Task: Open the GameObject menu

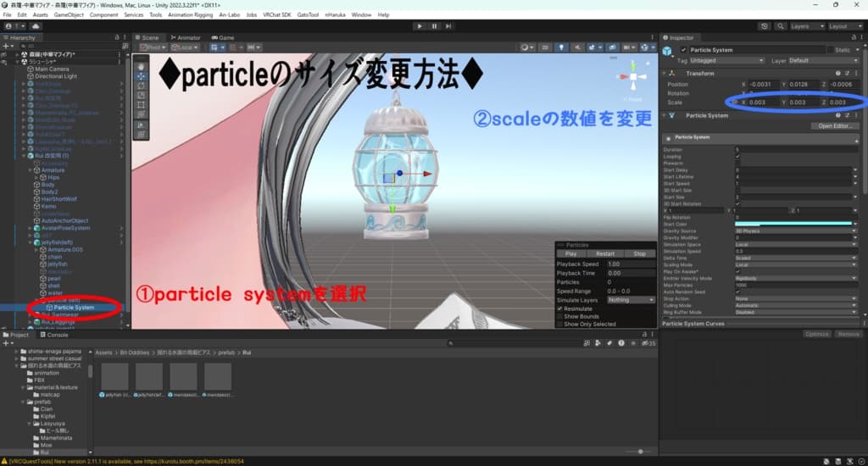Action: [x=69, y=15]
